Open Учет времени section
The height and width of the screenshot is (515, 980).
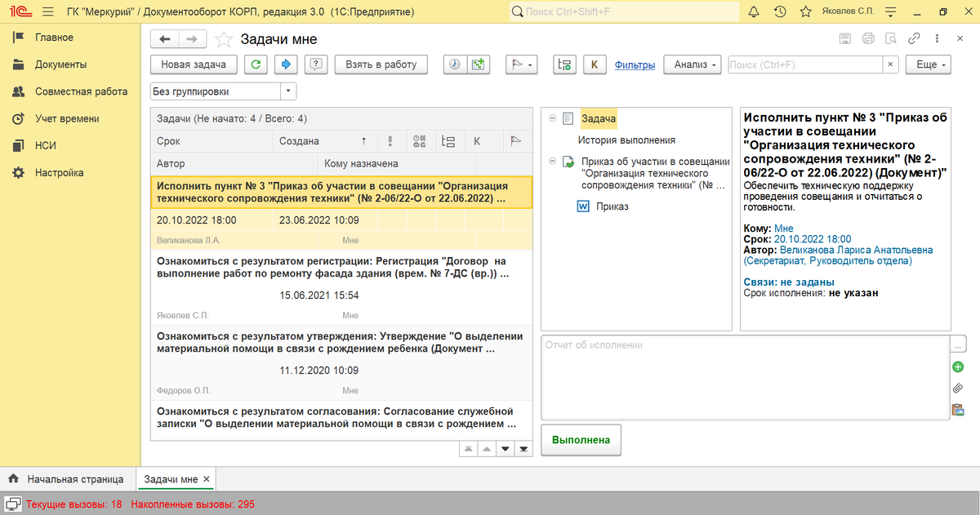67,118
